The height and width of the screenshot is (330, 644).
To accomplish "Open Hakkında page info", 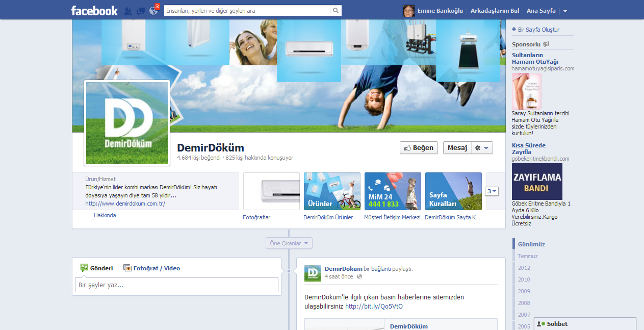I will click(x=105, y=215).
